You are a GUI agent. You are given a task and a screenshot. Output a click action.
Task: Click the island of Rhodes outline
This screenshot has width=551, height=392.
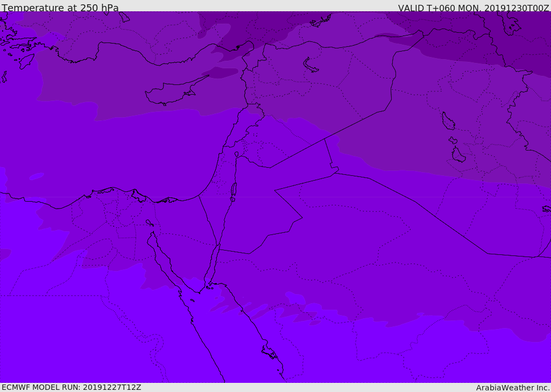tap(26, 61)
